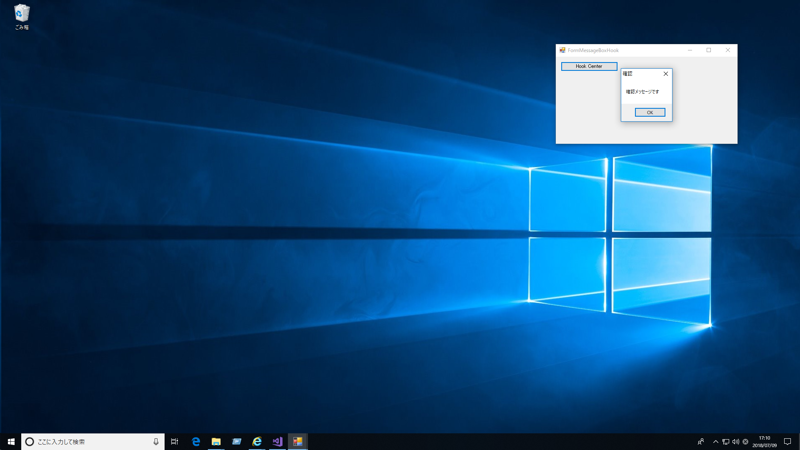Close the confirmation message dialog

pyautogui.click(x=665, y=74)
